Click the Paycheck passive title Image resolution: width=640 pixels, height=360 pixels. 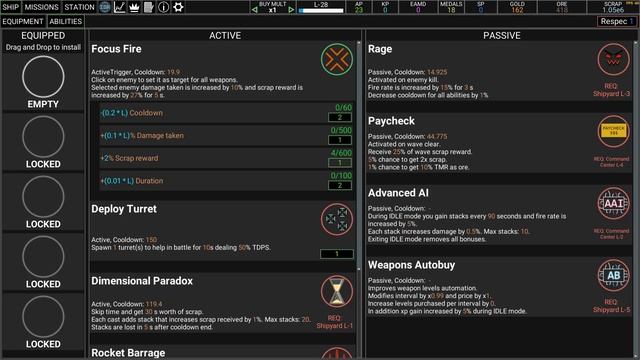pos(391,121)
